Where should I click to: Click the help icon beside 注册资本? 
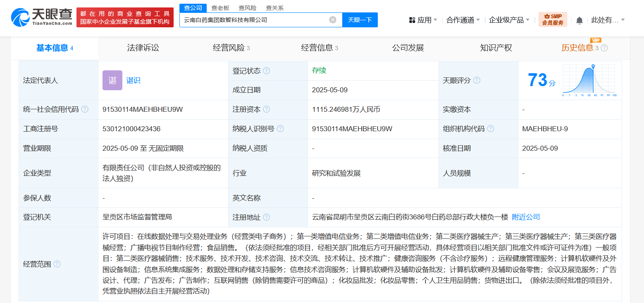tap(267, 109)
